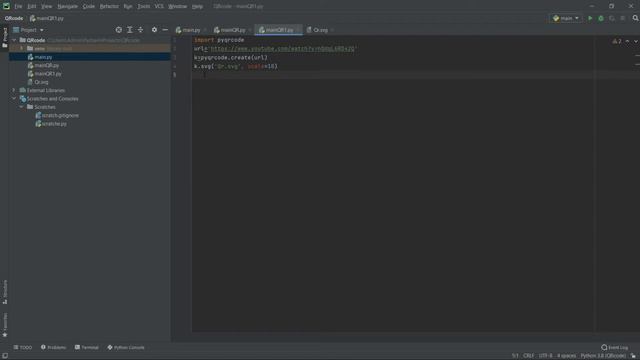
Task: Click the QRcode breadcrumb in navigation bar
Action: coord(14,18)
